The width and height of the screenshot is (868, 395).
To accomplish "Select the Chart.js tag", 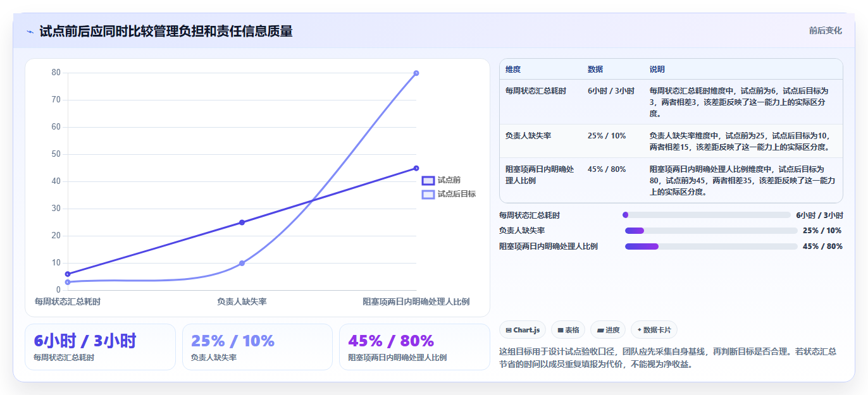I will [x=523, y=330].
